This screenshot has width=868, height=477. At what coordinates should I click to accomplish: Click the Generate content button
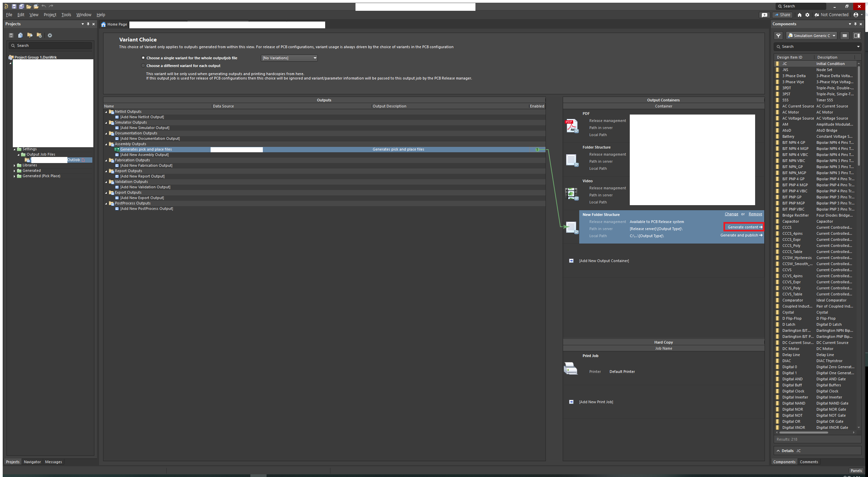click(744, 227)
